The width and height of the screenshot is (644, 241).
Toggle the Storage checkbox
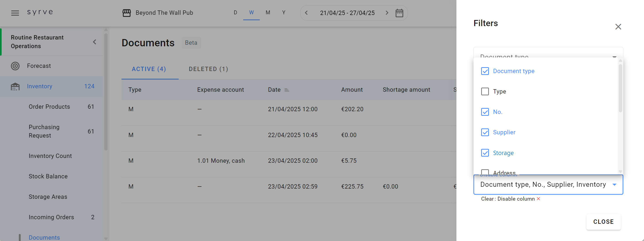click(485, 153)
